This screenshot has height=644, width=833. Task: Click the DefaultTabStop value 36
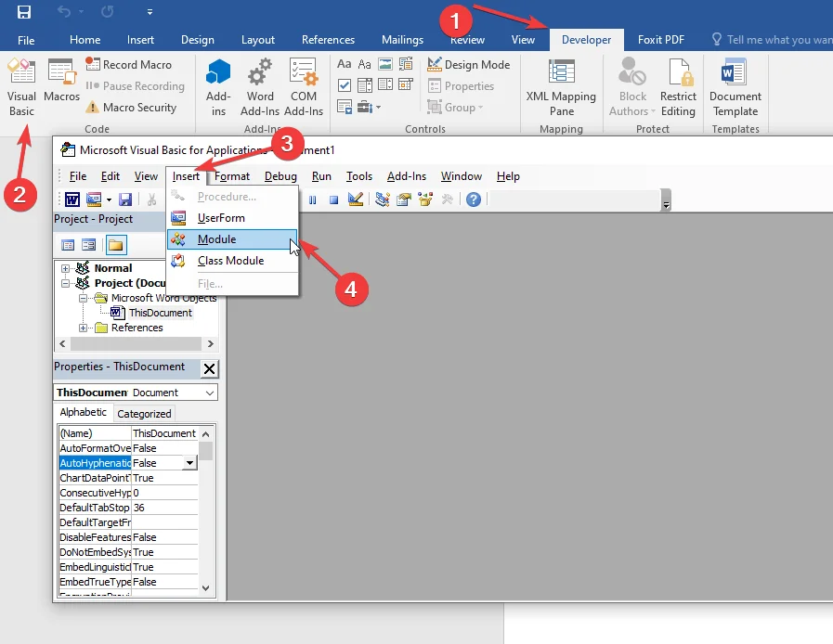click(164, 508)
